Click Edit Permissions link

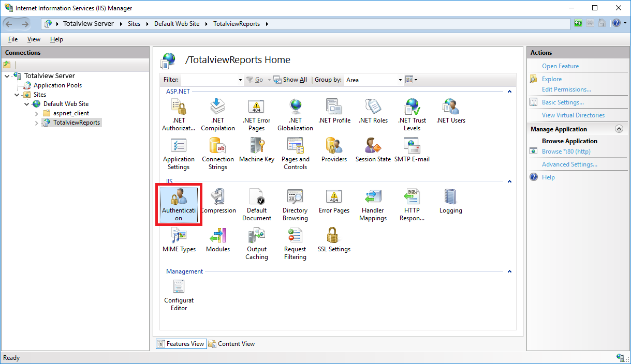566,89
